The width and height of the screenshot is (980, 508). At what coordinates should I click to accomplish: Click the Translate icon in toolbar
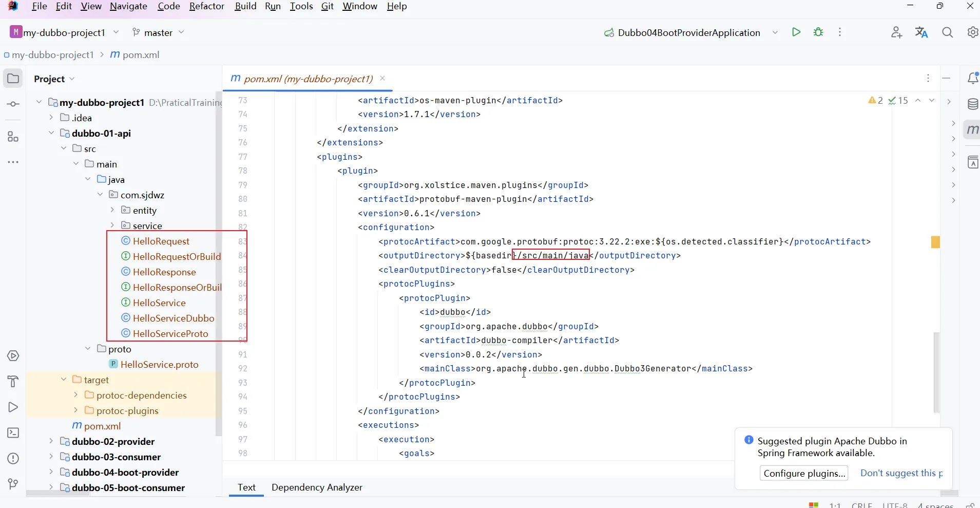(922, 32)
